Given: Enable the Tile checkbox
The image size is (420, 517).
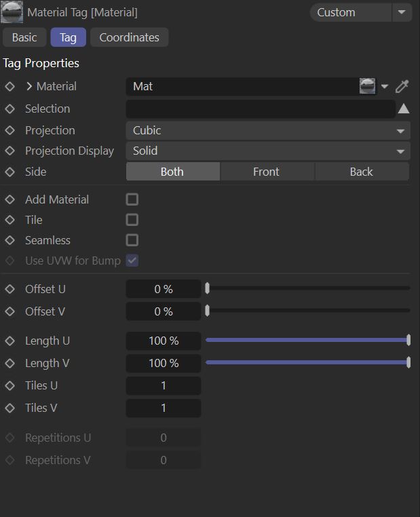Looking at the screenshot, I should pos(132,220).
